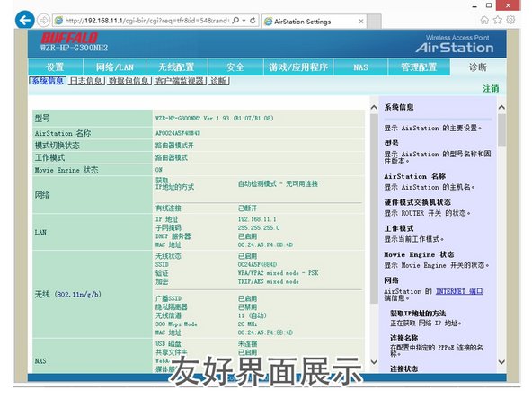
Task: Click the URL address field
Action: coord(146,21)
